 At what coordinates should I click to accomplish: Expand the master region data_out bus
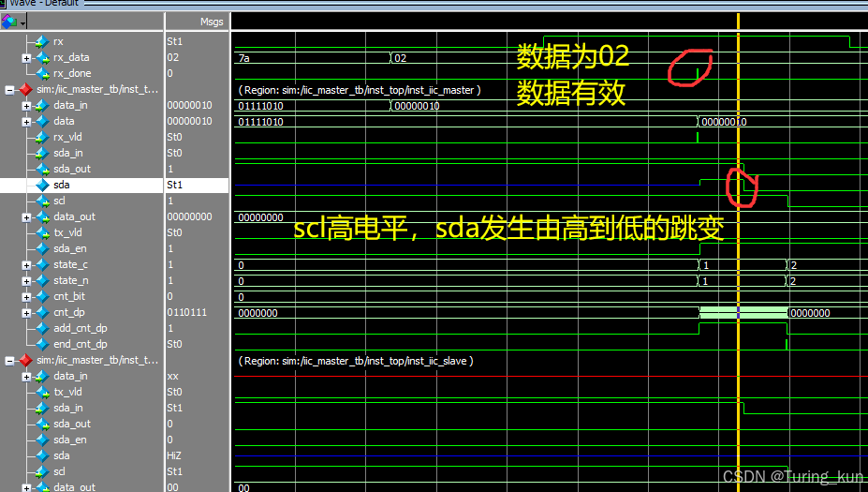click(26, 217)
